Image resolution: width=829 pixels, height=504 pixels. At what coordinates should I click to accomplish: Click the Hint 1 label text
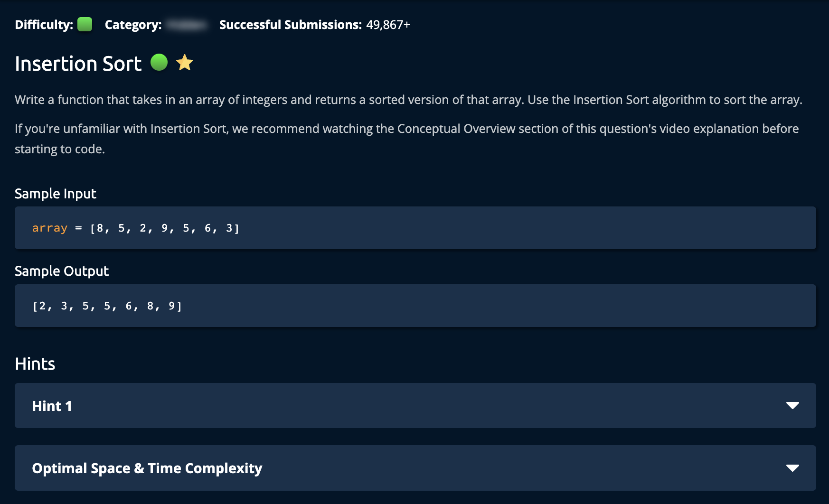[52, 406]
